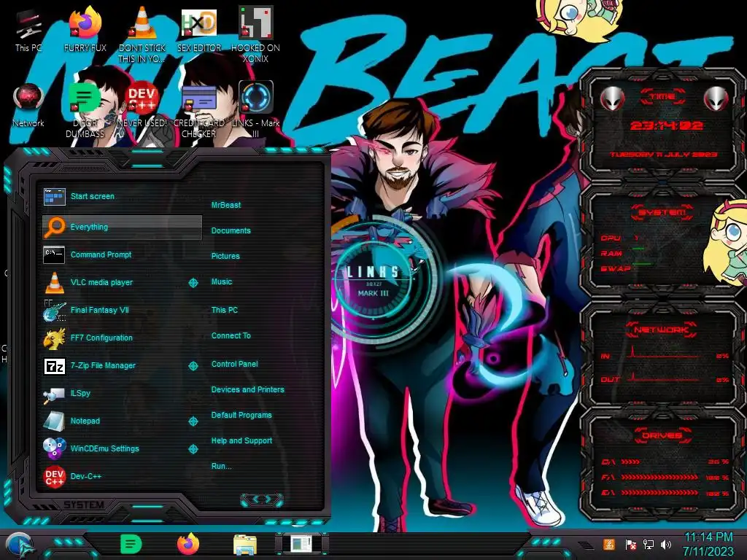Screen dimensions: 747x560
Task: Open the CREDIT CARD CHECKER shortcut
Action: [x=198, y=111]
